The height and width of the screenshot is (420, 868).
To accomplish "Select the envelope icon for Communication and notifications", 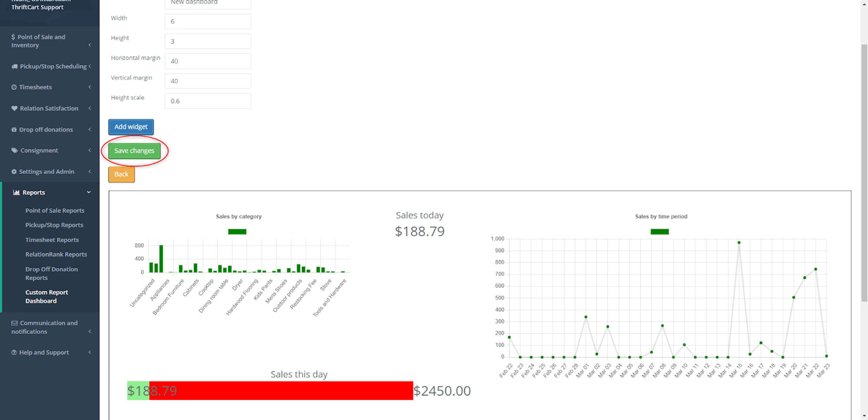I will 14,323.
